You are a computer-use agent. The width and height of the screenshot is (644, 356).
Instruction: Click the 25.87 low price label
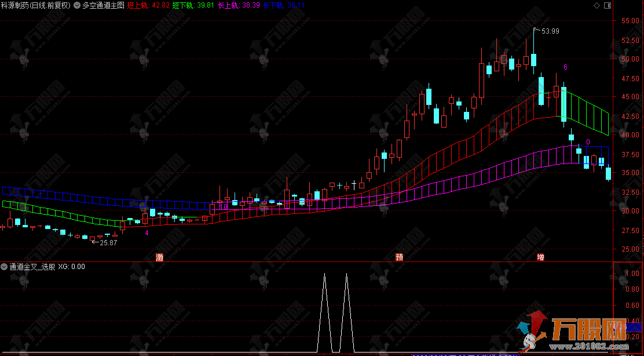coord(108,242)
